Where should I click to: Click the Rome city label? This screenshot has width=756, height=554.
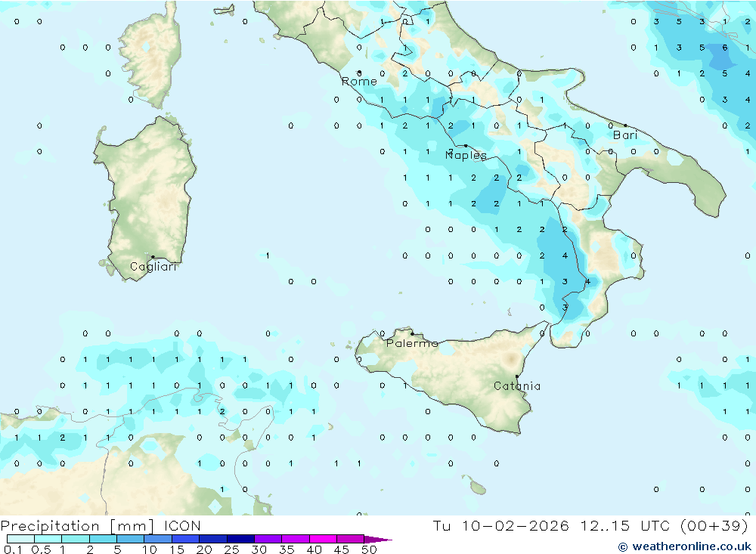pos(359,82)
